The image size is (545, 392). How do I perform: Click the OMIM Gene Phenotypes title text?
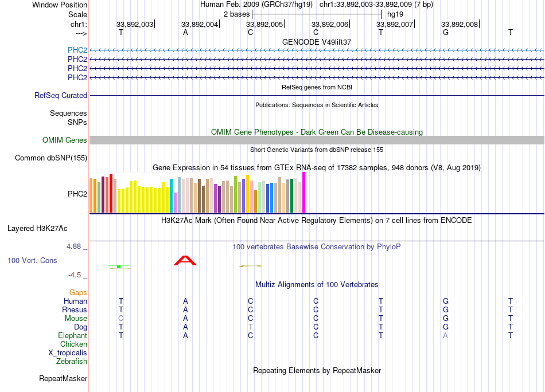point(317,132)
